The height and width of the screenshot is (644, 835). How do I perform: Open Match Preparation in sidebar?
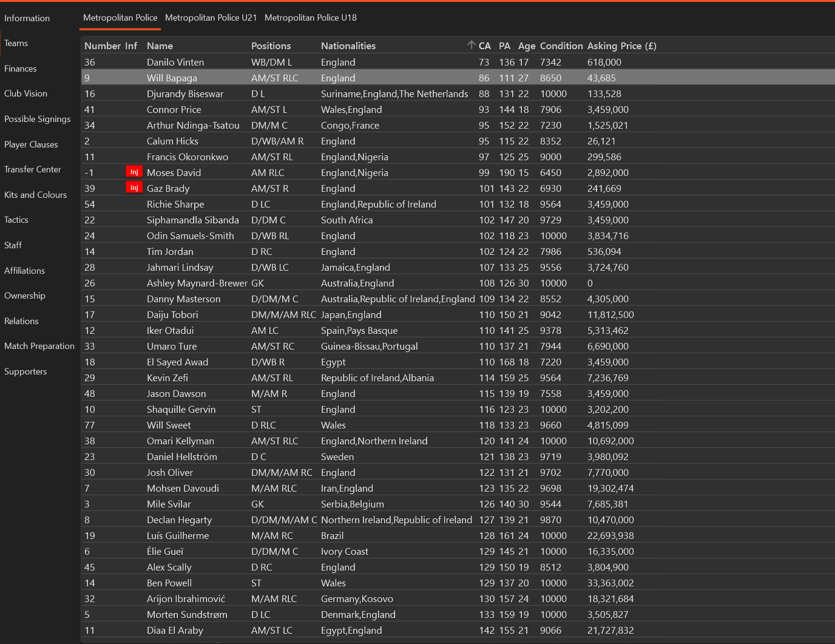pos(39,346)
